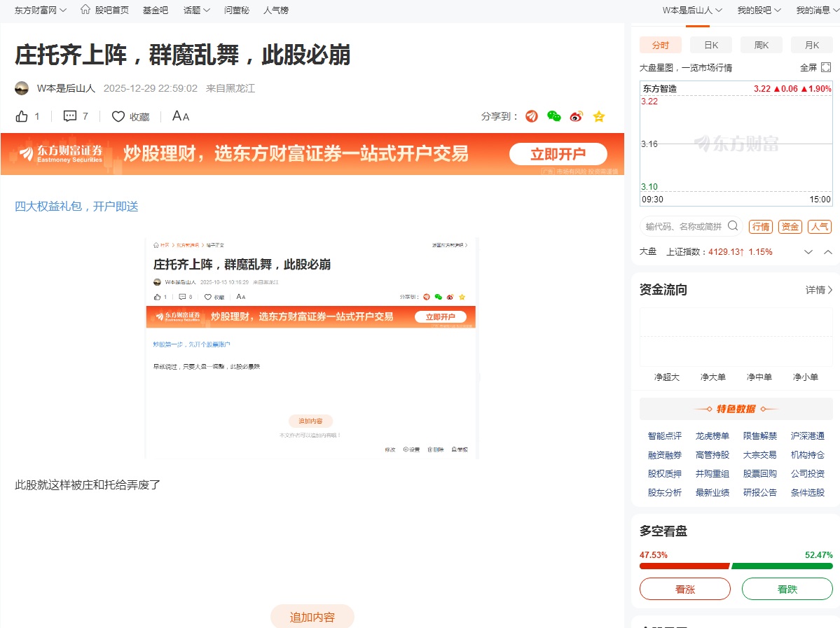
Task: Click the 追加内容 button
Action: (x=312, y=617)
